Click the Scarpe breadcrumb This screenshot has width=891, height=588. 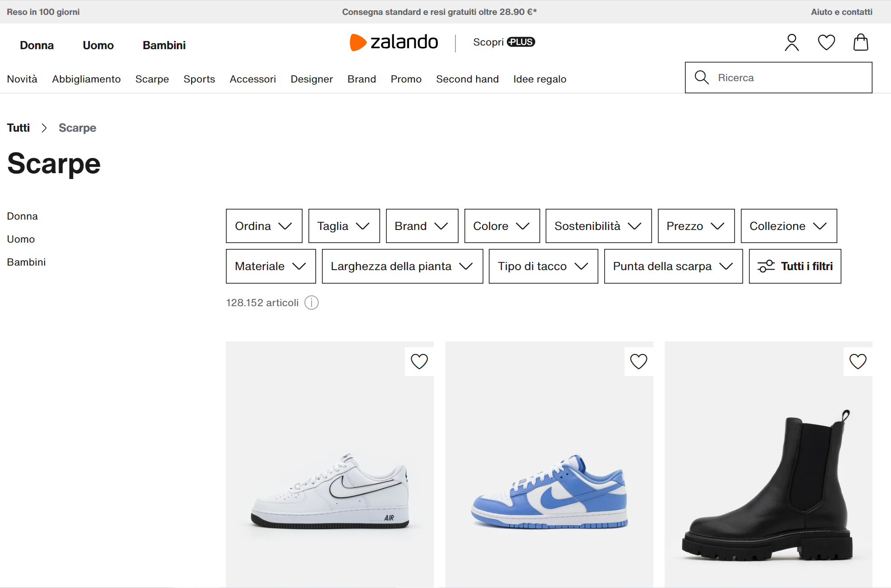78,128
